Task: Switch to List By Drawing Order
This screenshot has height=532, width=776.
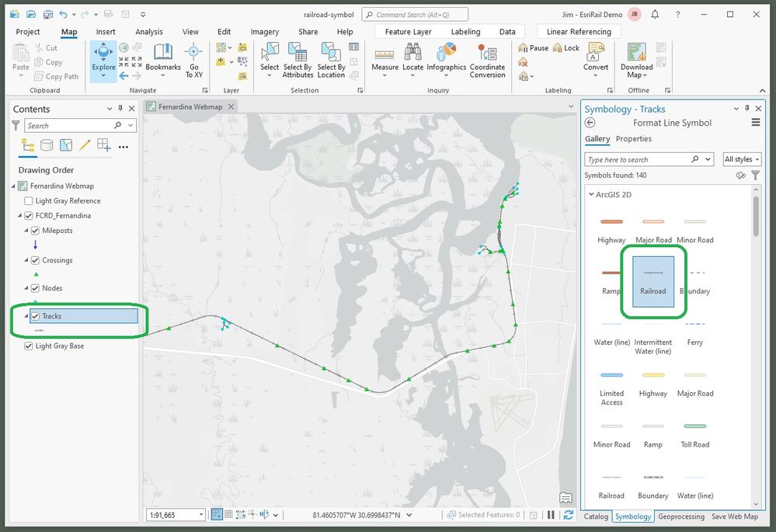Action: point(27,145)
